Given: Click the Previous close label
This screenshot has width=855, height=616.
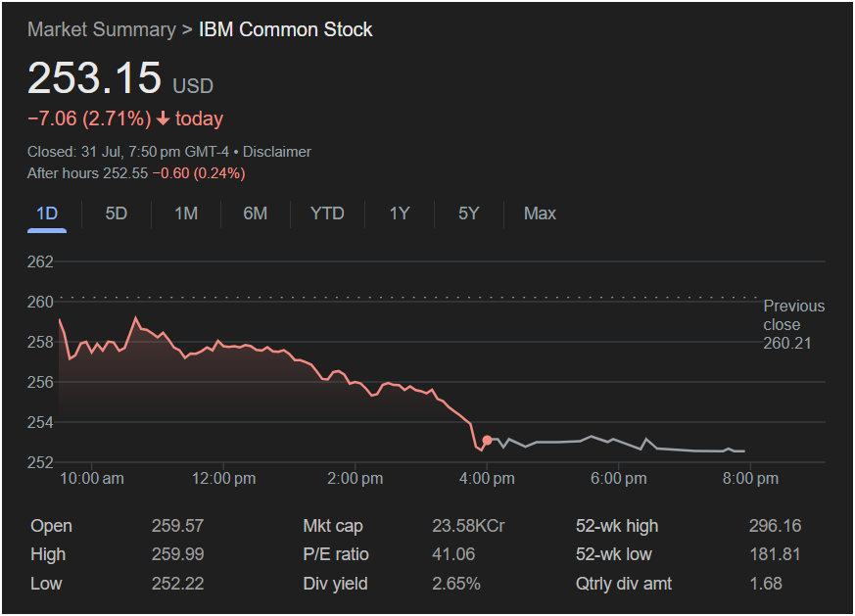Looking at the screenshot, I should [793, 315].
